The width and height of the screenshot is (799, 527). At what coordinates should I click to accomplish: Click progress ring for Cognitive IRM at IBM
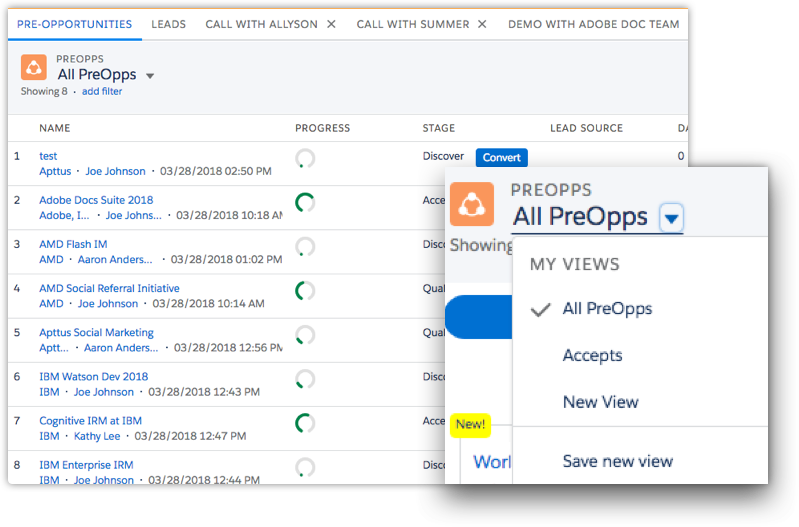tap(305, 423)
